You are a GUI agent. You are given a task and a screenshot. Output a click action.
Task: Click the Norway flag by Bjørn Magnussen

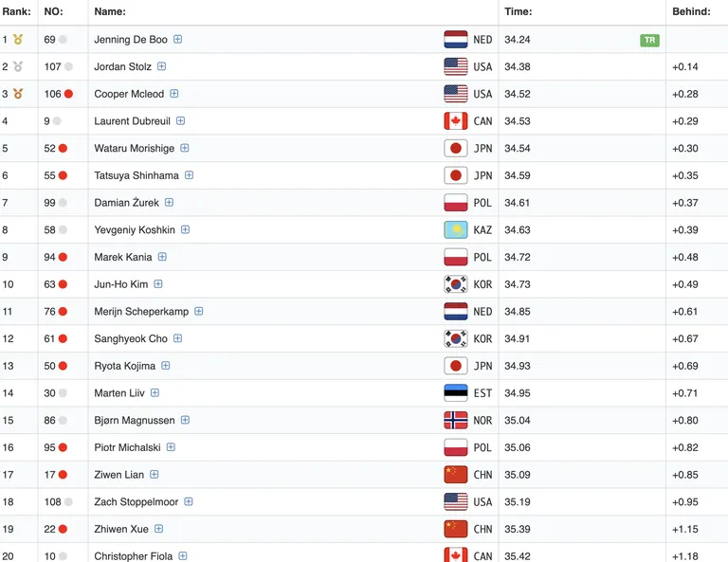[x=455, y=421]
